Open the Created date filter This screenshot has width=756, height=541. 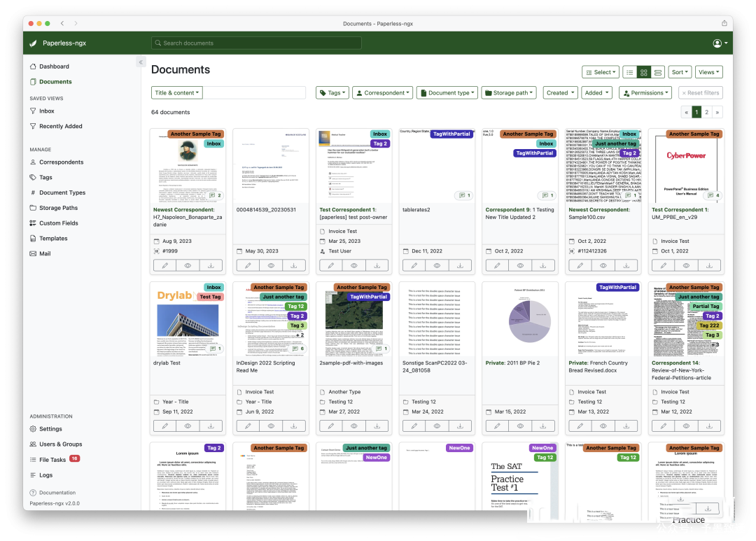point(560,93)
